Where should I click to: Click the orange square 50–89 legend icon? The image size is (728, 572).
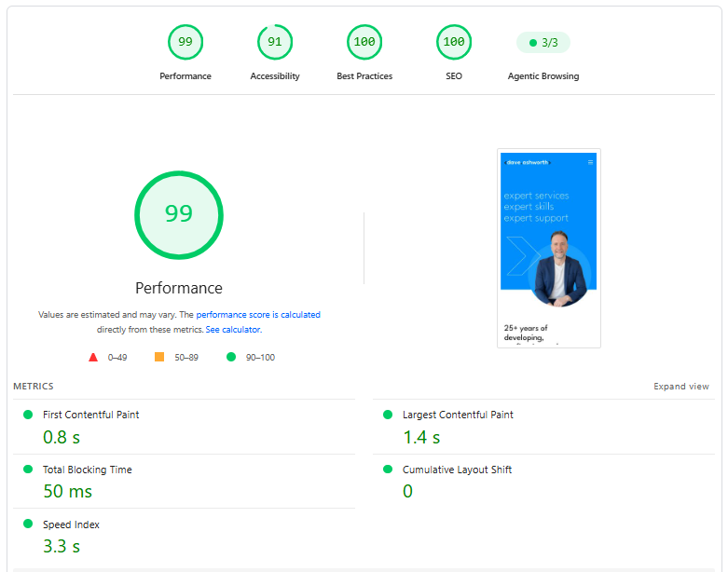[x=159, y=357]
